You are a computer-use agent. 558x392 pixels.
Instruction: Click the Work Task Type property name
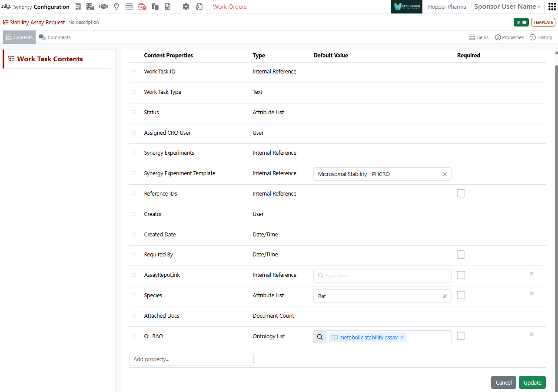coord(163,92)
